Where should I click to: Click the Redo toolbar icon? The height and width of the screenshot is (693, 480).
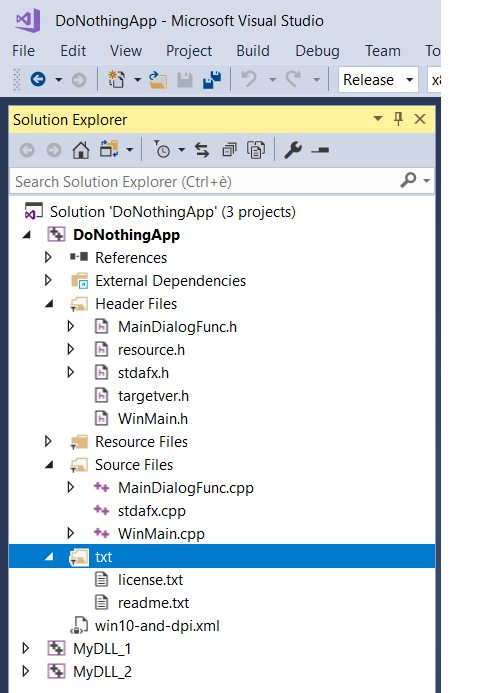click(x=293, y=80)
